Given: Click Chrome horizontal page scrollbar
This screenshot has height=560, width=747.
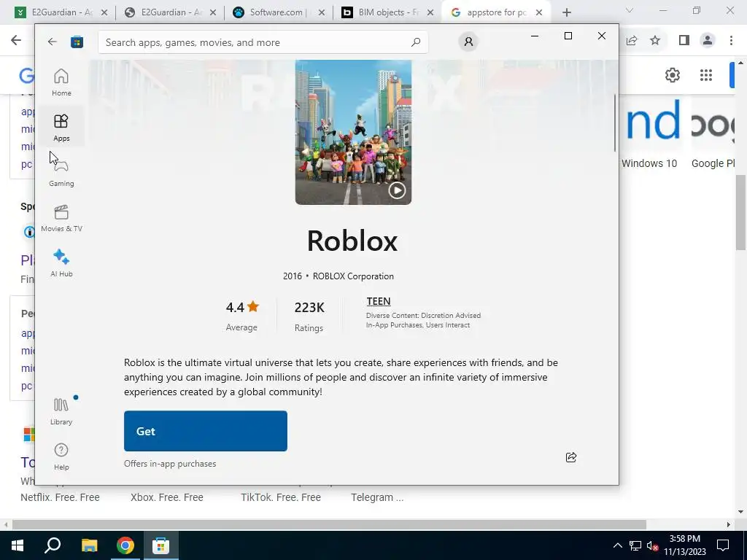Looking at the screenshot, I should click(329, 524).
